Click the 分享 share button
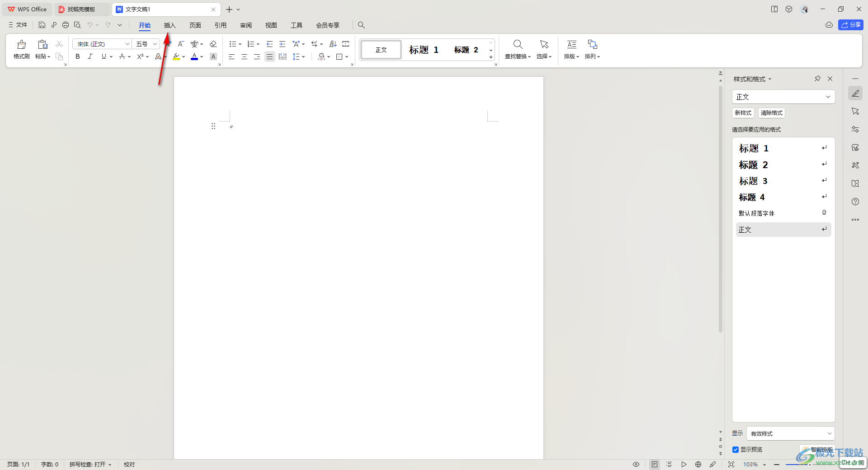This screenshot has width=868, height=470. (x=851, y=25)
